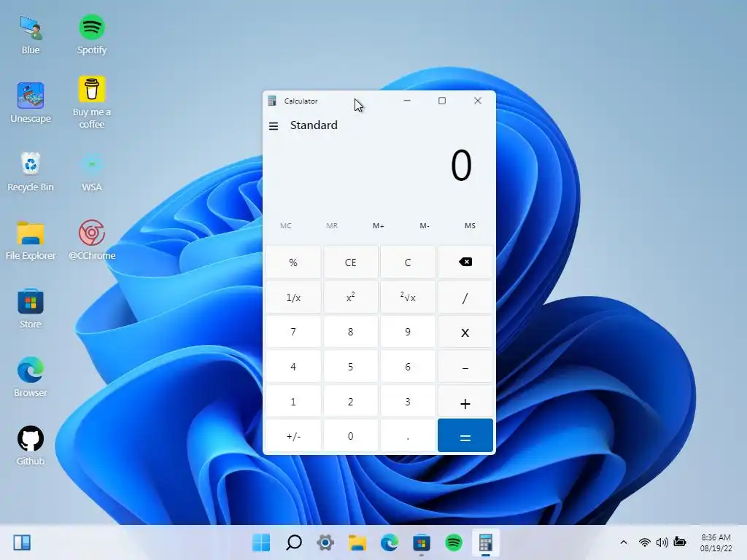Click the decimal point key

408,436
